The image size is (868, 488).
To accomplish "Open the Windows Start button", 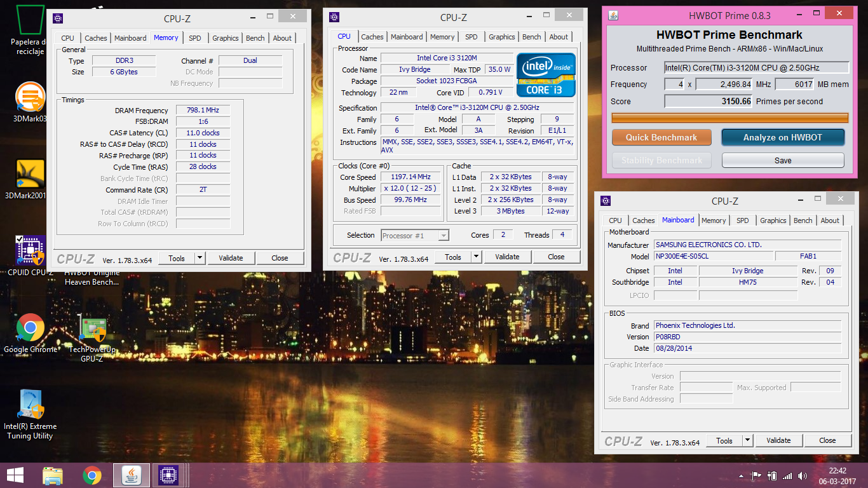I will click(15, 475).
